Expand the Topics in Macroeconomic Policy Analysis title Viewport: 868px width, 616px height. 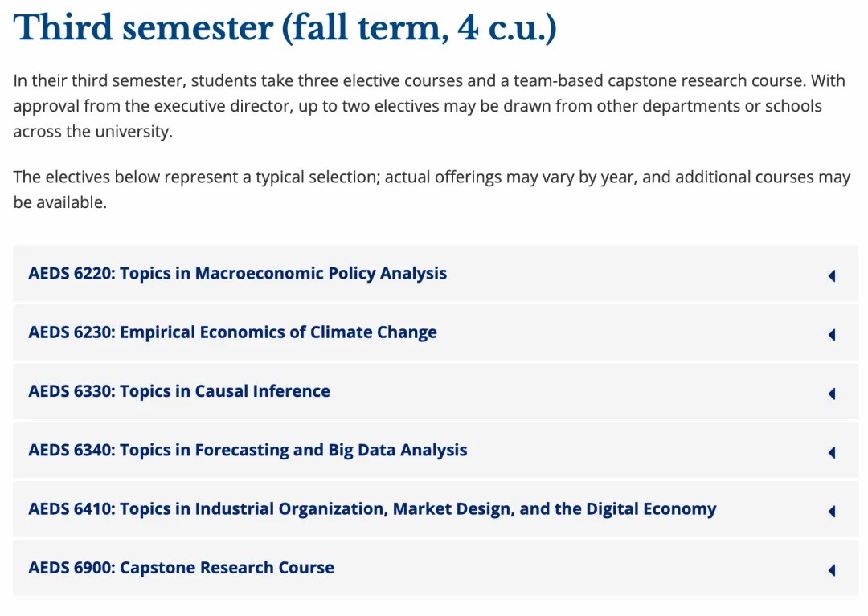pos(237,273)
